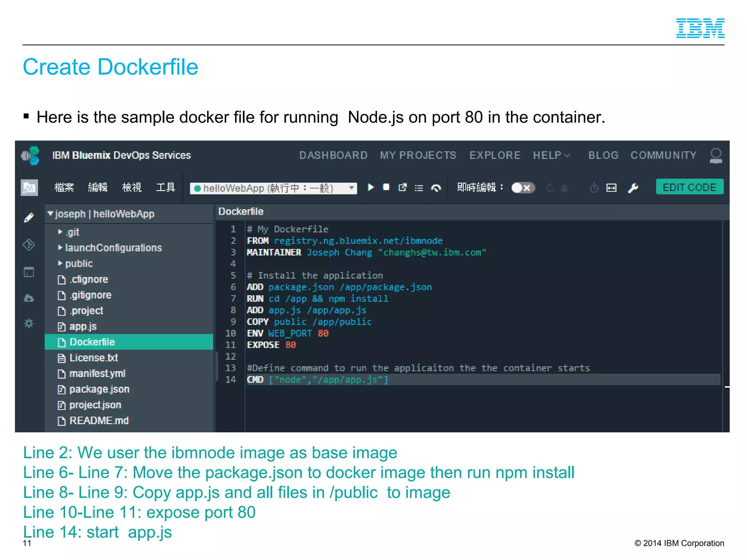The width and height of the screenshot is (747, 560).
Task: Open MY PROJECTS in top navigation
Action: pos(418,155)
